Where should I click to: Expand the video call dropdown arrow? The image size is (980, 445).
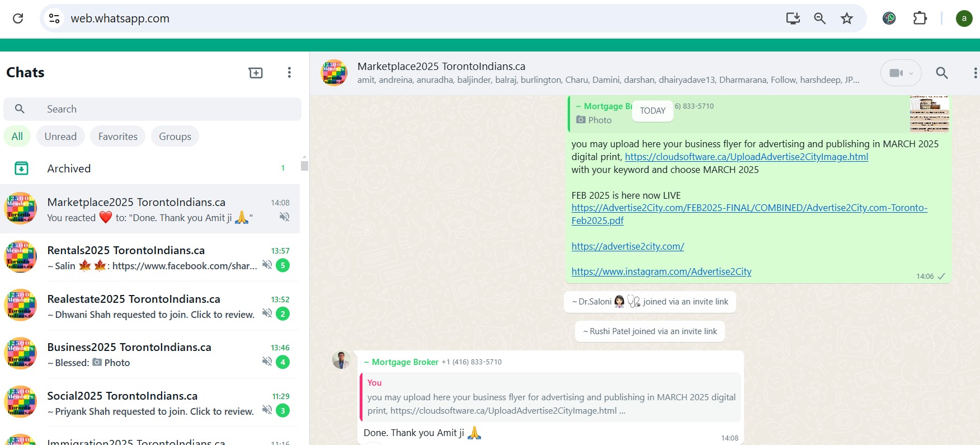click(911, 73)
